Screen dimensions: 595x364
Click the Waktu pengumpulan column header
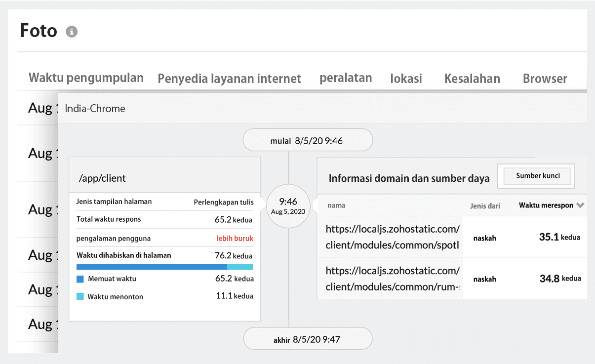86,78
